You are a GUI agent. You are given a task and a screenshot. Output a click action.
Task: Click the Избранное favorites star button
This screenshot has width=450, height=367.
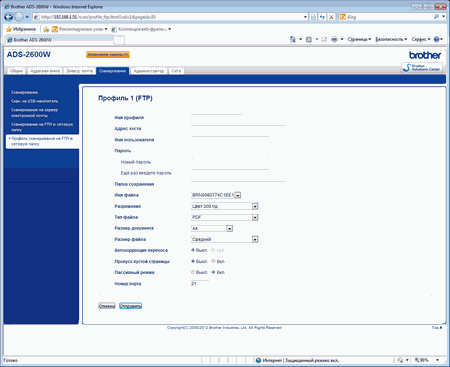point(21,29)
